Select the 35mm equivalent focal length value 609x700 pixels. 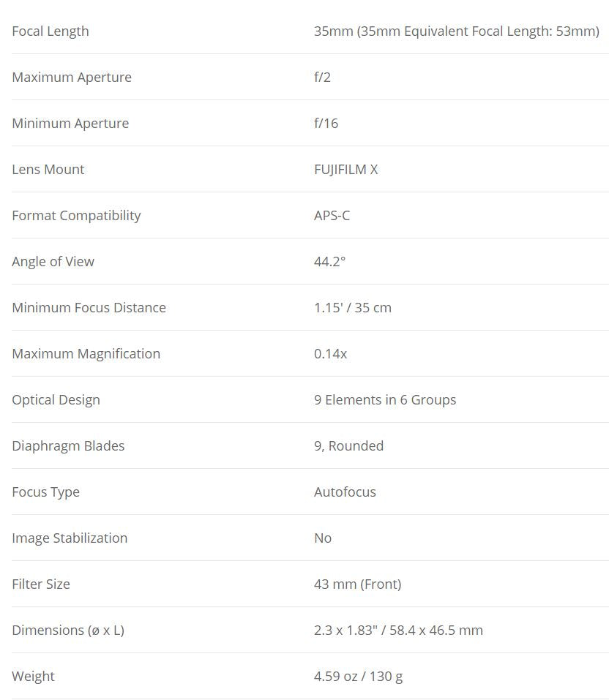(456, 31)
